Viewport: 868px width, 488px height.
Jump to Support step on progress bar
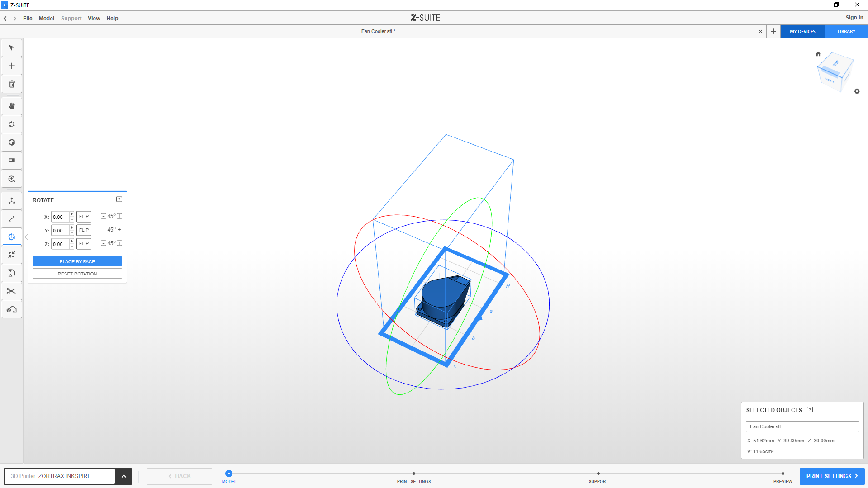coord(598,474)
